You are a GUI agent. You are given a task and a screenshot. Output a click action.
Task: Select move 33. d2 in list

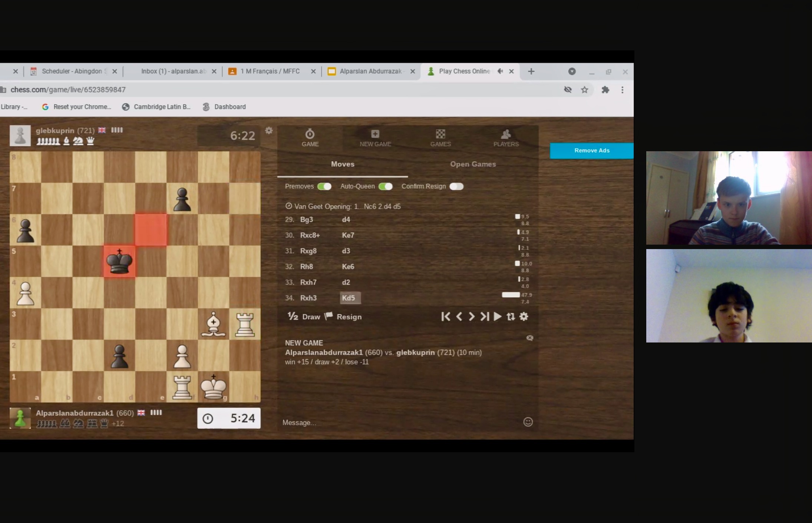[346, 282]
